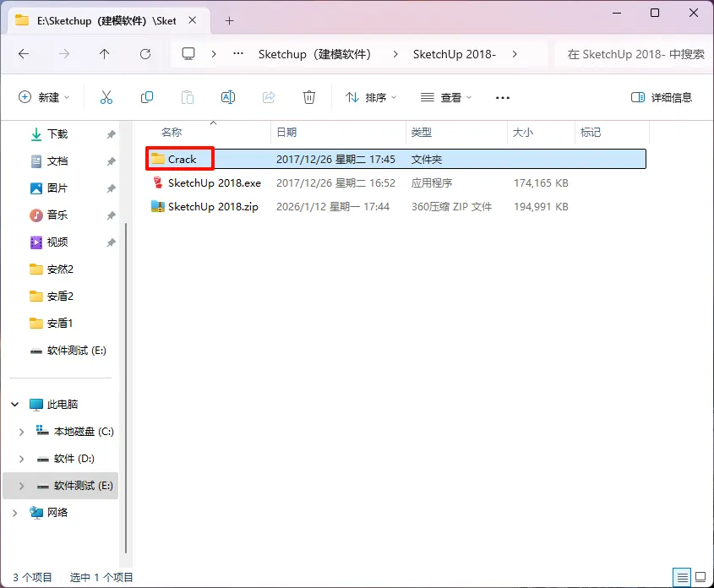Expand the 软件 (D:) node

click(x=21, y=459)
